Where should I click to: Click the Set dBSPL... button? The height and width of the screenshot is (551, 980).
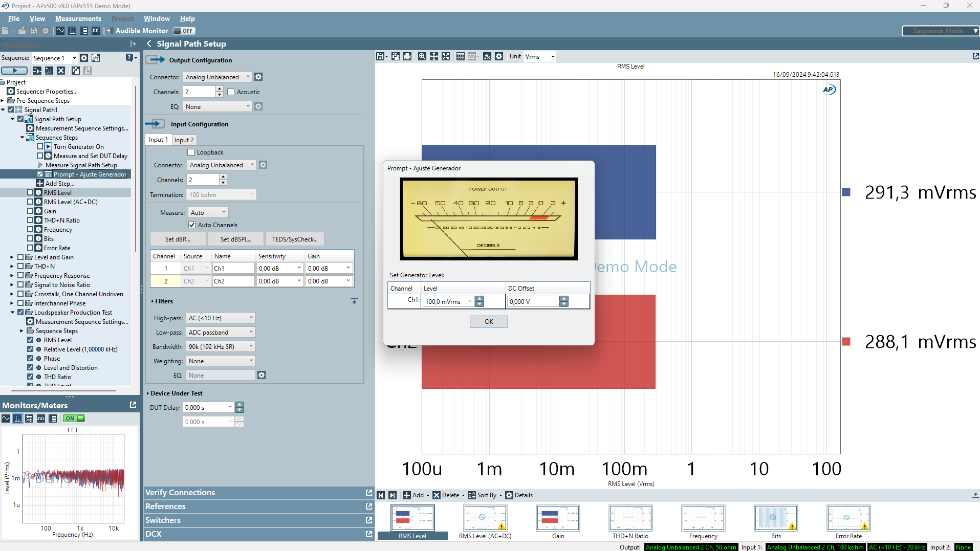click(236, 239)
